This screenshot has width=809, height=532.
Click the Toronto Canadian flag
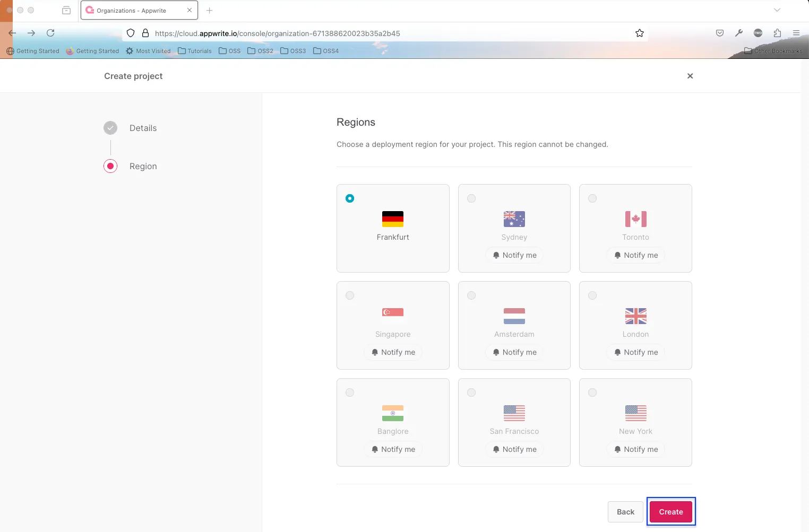636,219
